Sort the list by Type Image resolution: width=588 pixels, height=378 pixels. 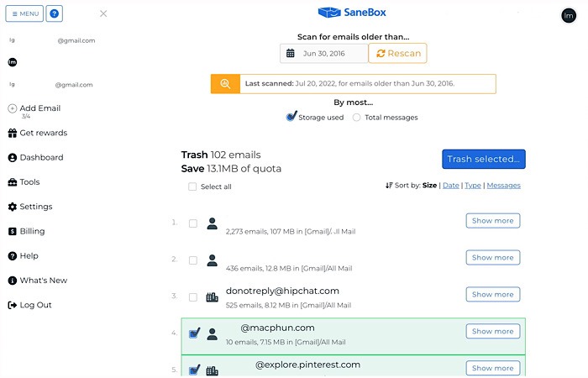click(x=473, y=186)
